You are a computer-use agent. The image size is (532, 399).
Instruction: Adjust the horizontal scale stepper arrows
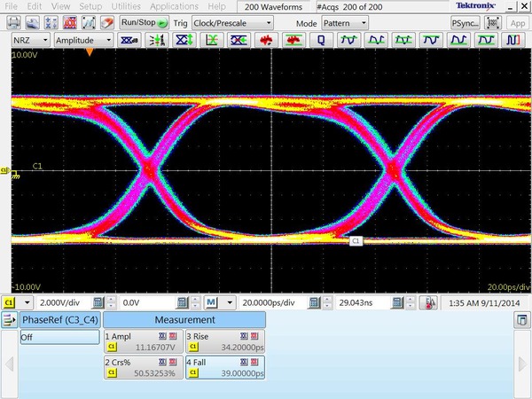pyautogui.click(x=327, y=302)
